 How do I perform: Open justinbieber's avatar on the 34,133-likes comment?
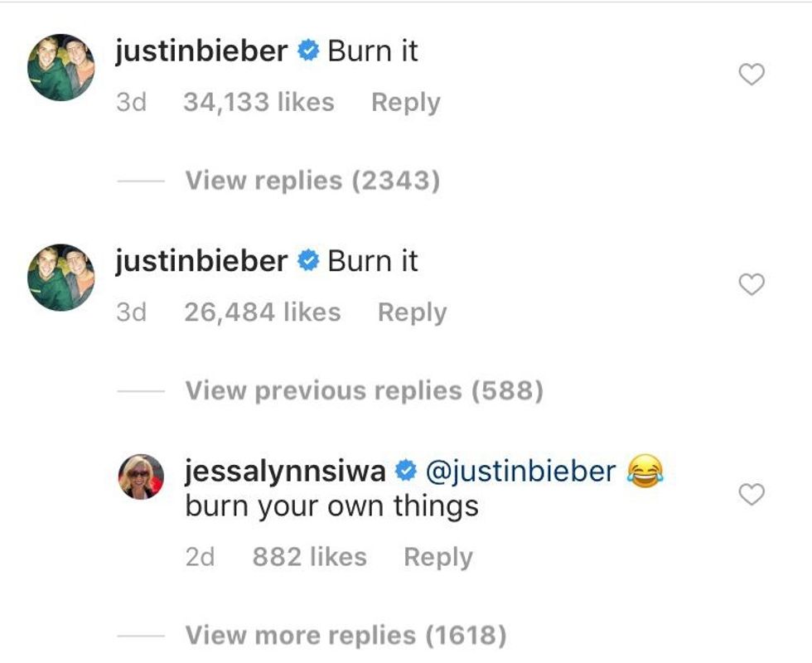61,68
